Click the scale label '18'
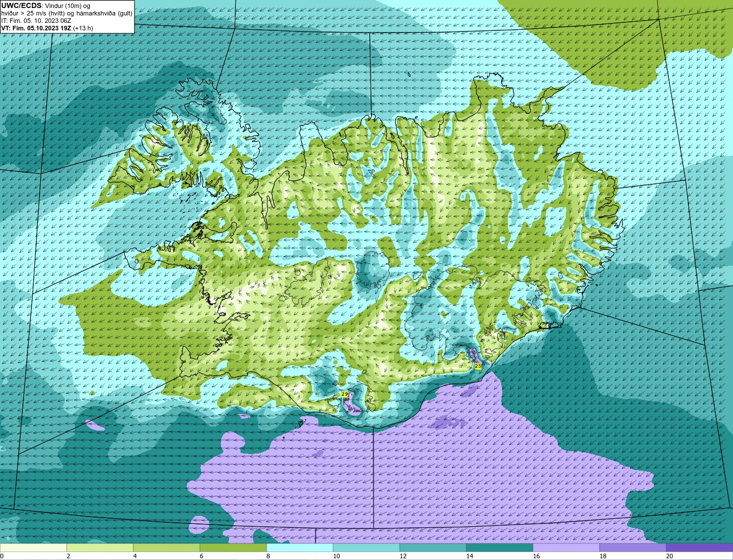 tap(603, 556)
